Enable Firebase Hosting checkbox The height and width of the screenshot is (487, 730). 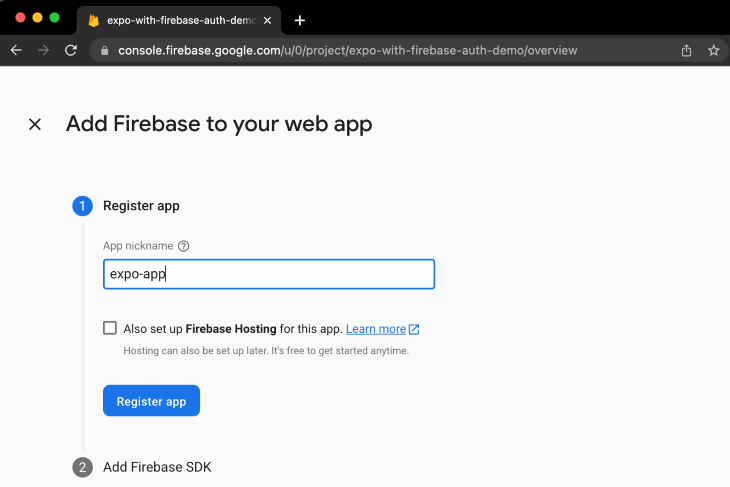(x=110, y=328)
